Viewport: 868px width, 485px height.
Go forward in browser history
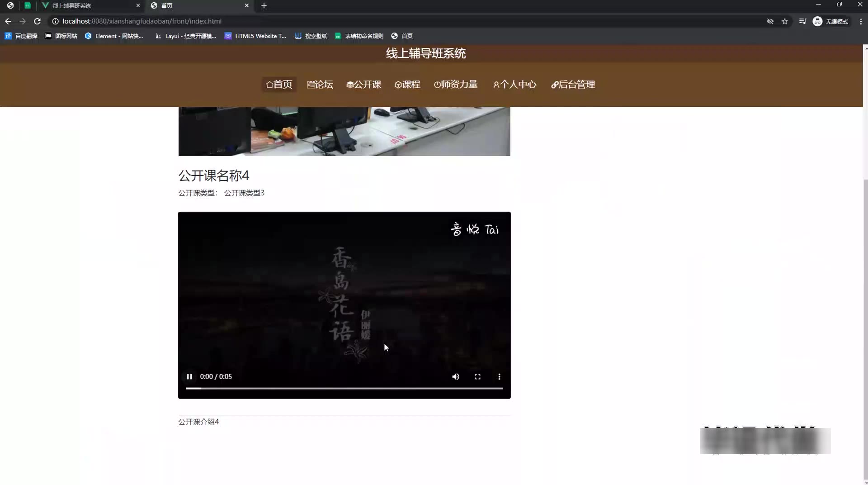(23, 21)
